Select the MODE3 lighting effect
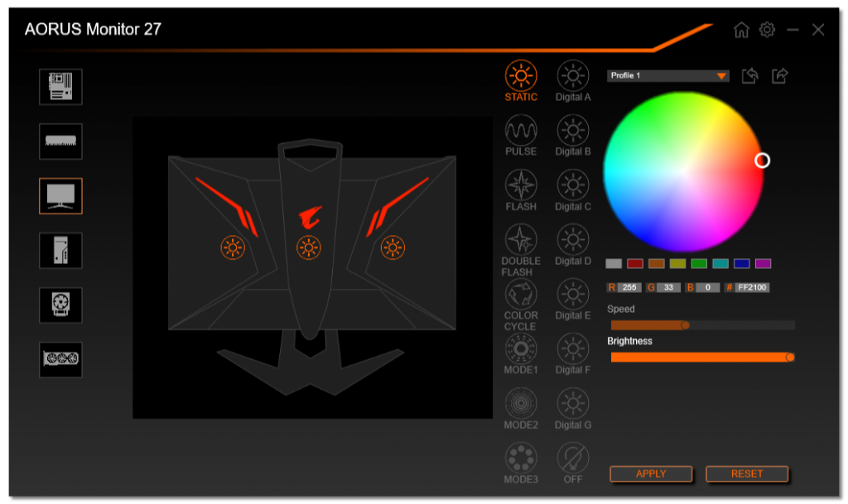This screenshot has width=848, height=504. tap(521, 463)
